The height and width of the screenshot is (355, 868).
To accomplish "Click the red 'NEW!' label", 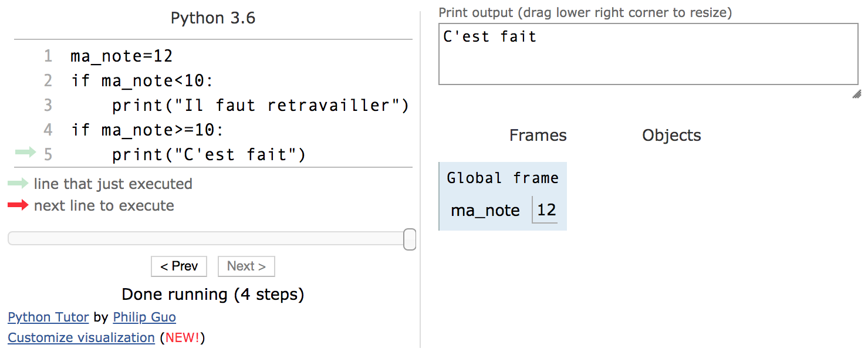I will tap(183, 338).
